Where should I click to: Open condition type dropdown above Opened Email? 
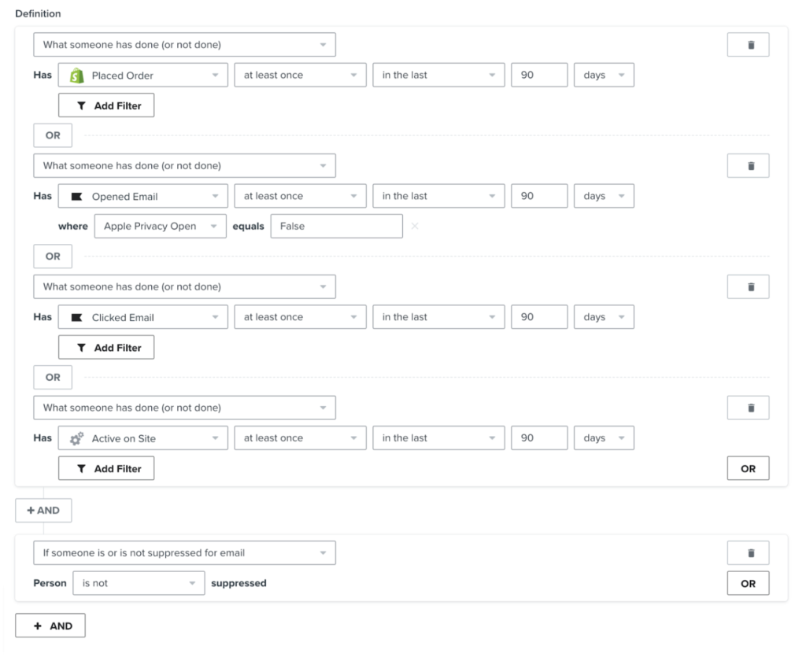[x=184, y=166]
